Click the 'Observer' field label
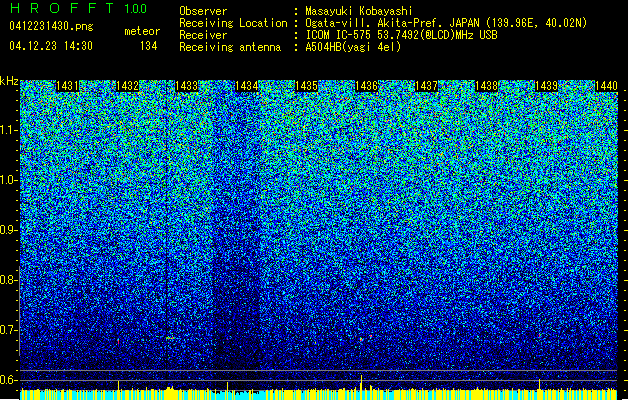The width and height of the screenshot is (629, 400). point(203,11)
